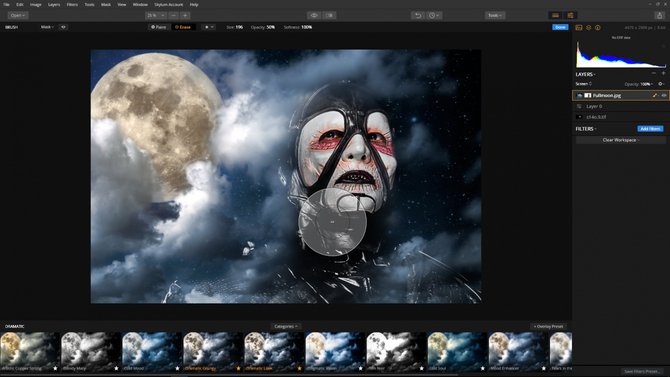Image resolution: width=670 pixels, height=377 pixels.
Task: Toggle the presets panel icon in the toolbar
Action: [555, 15]
